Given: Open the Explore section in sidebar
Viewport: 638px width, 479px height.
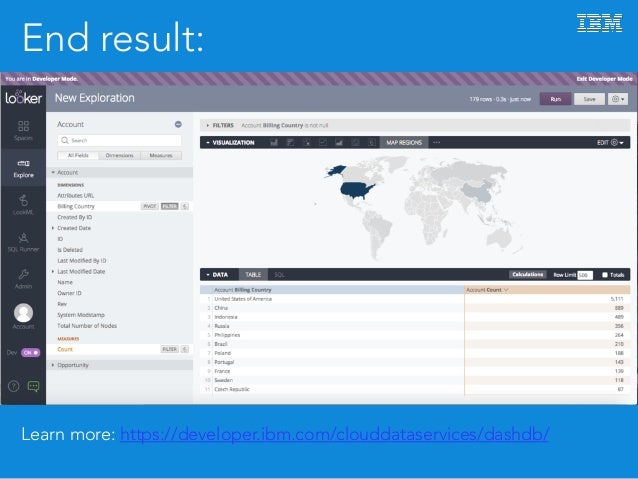Looking at the screenshot, I should [x=23, y=168].
